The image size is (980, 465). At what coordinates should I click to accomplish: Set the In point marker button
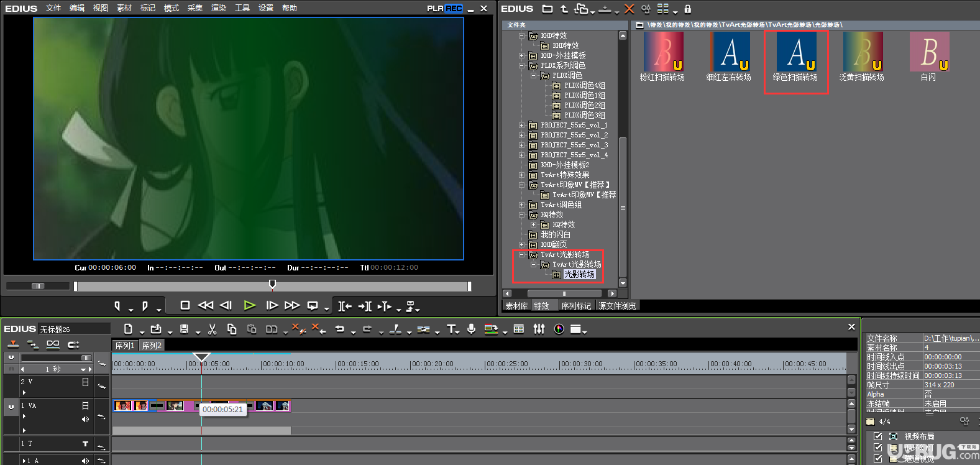click(x=117, y=305)
